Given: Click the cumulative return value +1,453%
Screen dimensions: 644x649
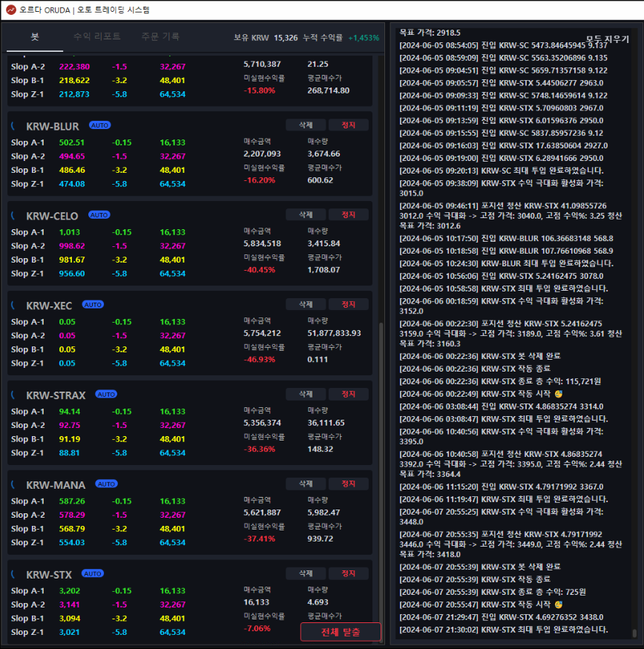Looking at the screenshot, I should tap(364, 38).
